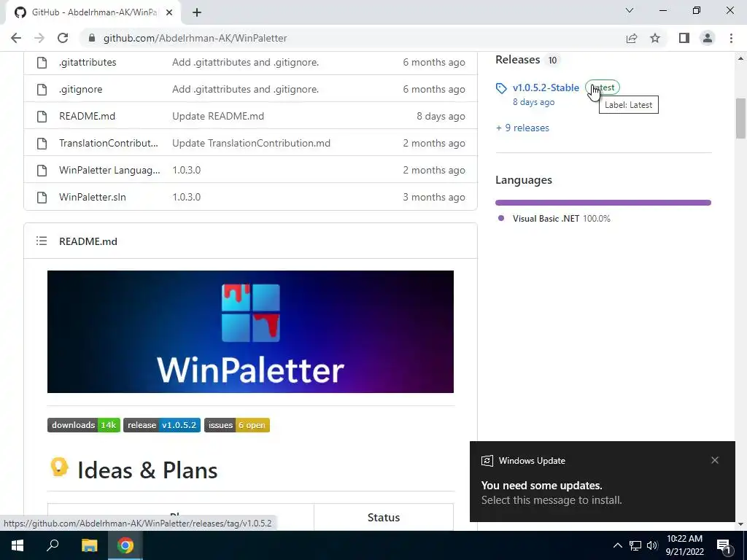Click the Status table column header
The height and width of the screenshot is (560, 747).
[384, 518]
